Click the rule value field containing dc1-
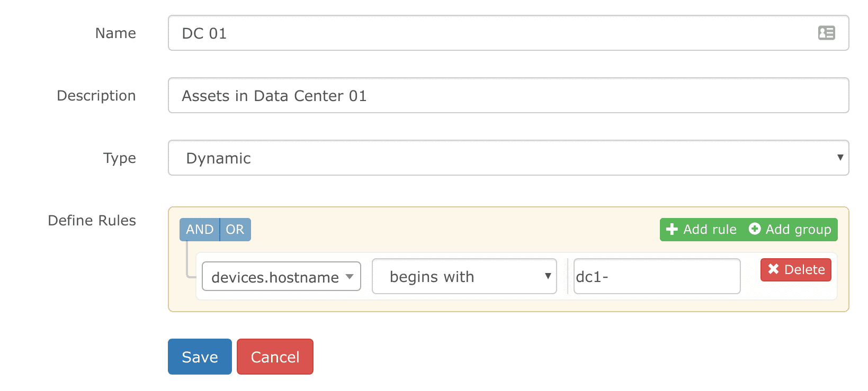Image resolution: width=868 pixels, height=391 pixels. (x=657, y=276)
